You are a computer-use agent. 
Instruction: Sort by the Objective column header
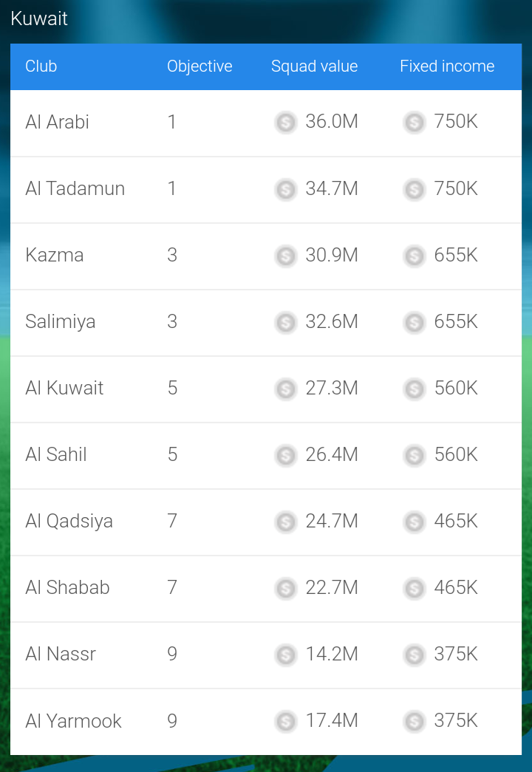199,66
